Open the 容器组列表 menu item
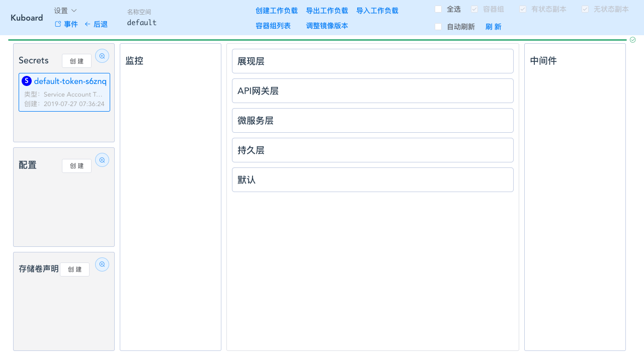Viewport: 644px width, 362px height. coord(273,26)
